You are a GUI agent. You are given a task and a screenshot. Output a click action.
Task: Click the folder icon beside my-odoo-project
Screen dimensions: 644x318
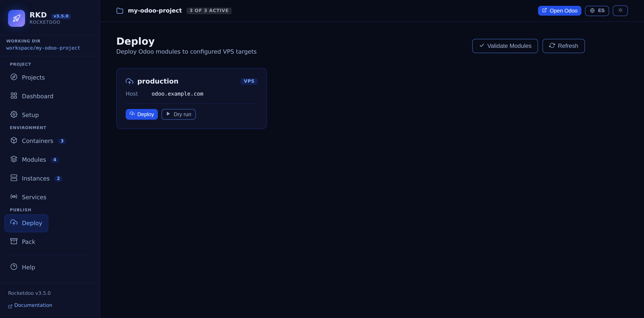(120, 11)
